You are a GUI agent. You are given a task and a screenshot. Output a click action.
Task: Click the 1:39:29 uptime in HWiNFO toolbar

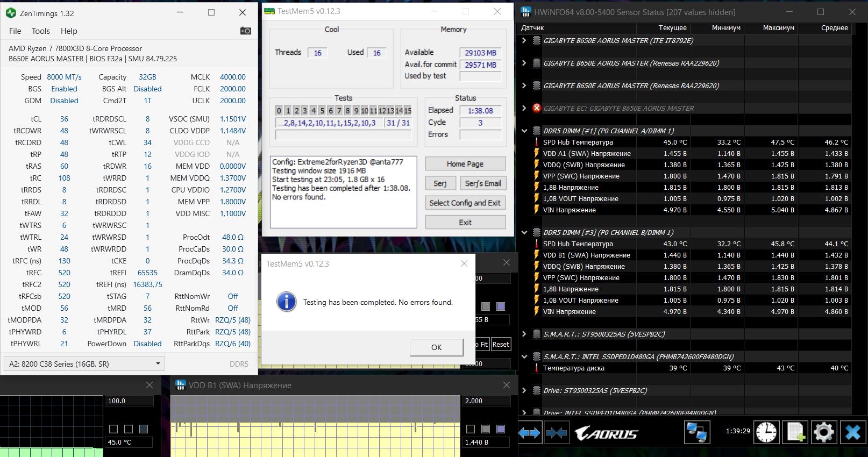[737, 431]
